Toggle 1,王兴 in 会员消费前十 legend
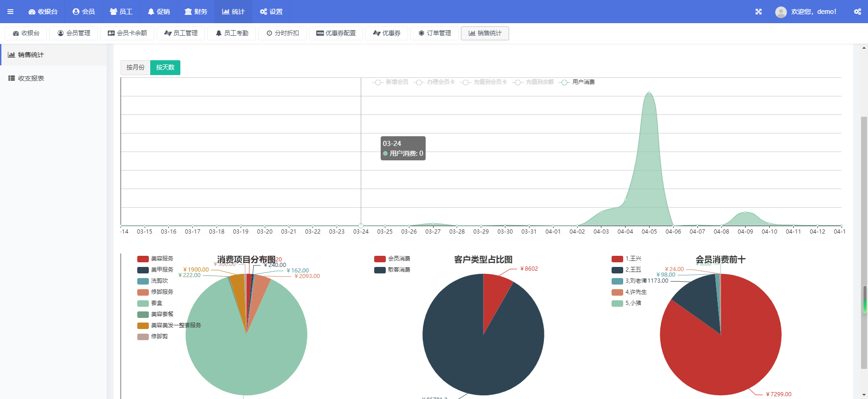The width and height of the screenshot is (868, 399). [626, 259]
